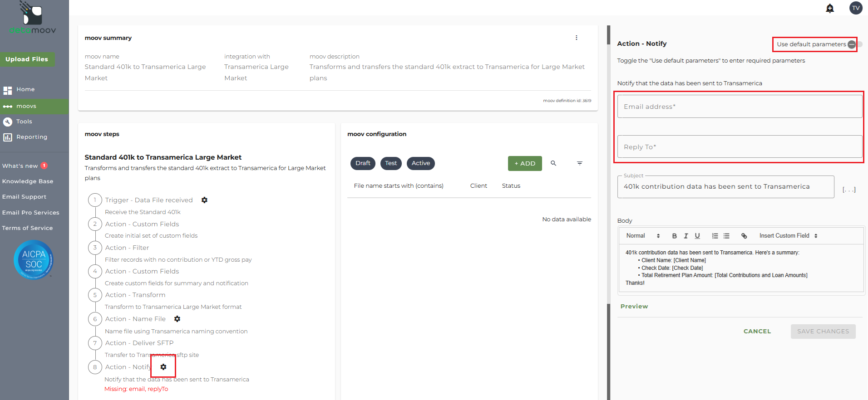868x400 pixels.
Task: Open moov summary three-dot menu
Action: (x=577, y=38)
